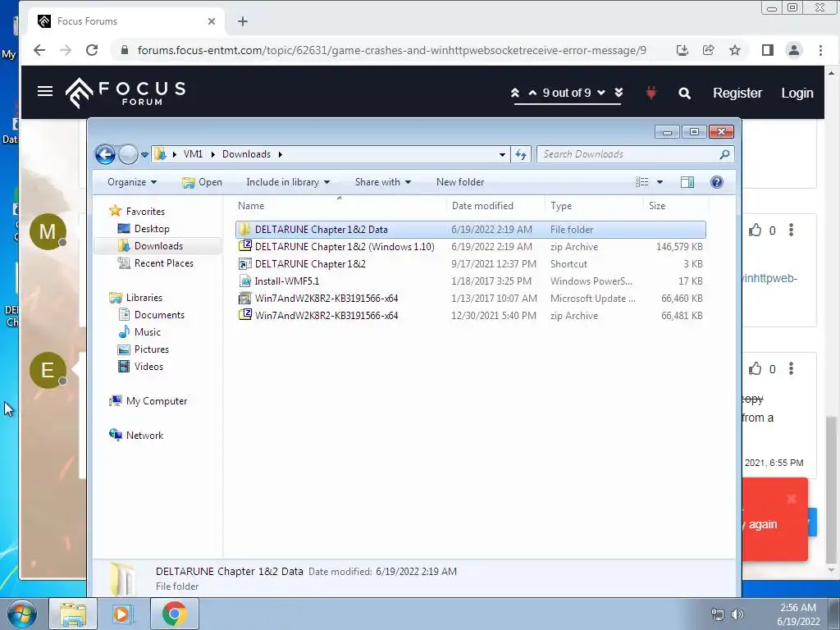Screen dimensions: 840x630
Task: Sort by the Name column
Action: (x=340, y=206)
